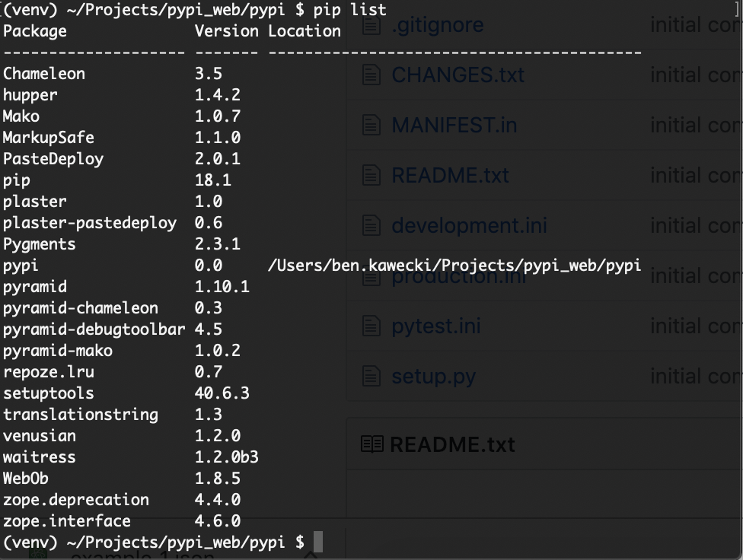Click the .gitignore file icon
This screenshot has height=560, width=743.
pos(372,24)
